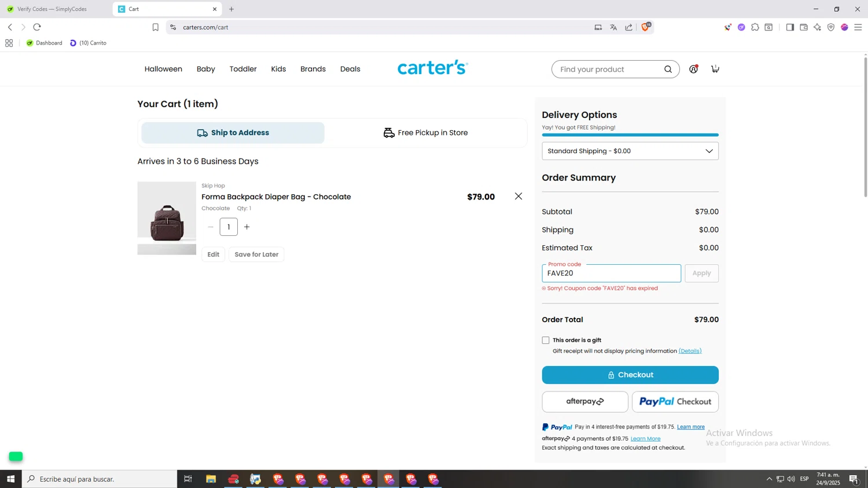Open (10) Carrito bookmark
This screenshot has height=488, width=868.
point(88,43)
